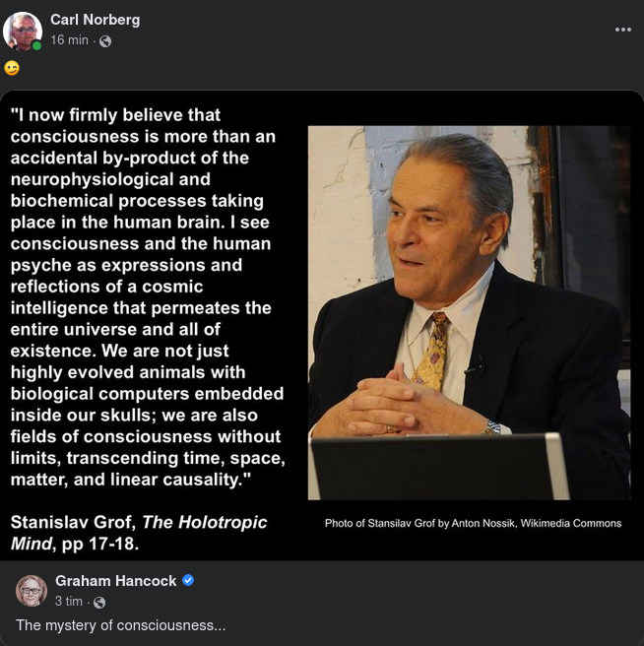Click the green online status dot
This screenshot has height=646, width=644.
coord(36,45)
